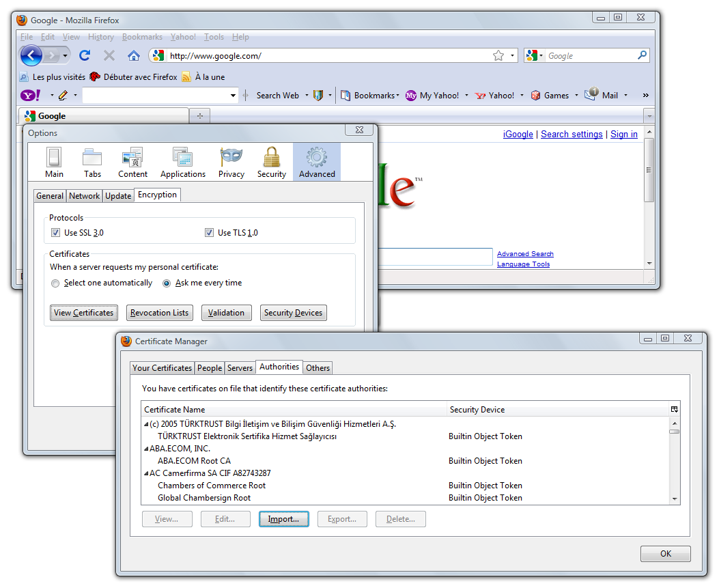Switch to Your Certificates tab

[162, 368]
